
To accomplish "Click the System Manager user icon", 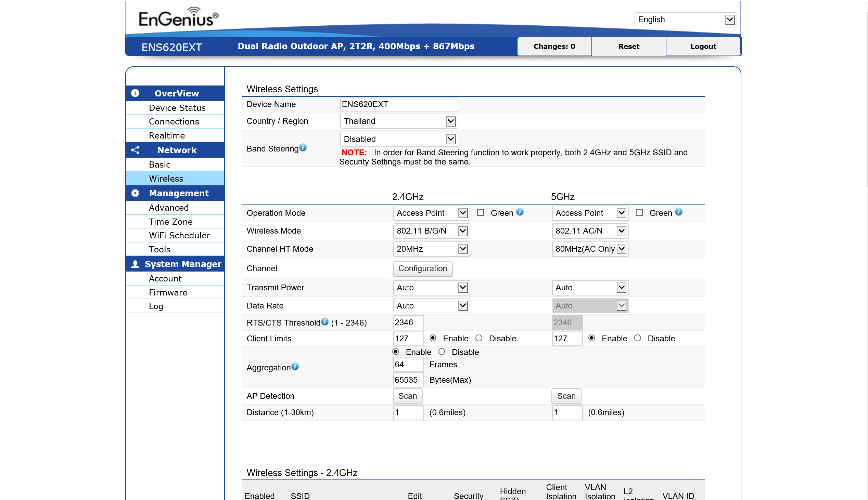I will pos(135,264).
